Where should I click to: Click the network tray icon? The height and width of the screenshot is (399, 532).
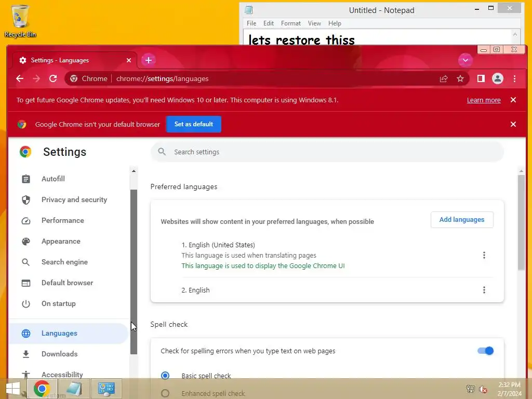(470, 389)
